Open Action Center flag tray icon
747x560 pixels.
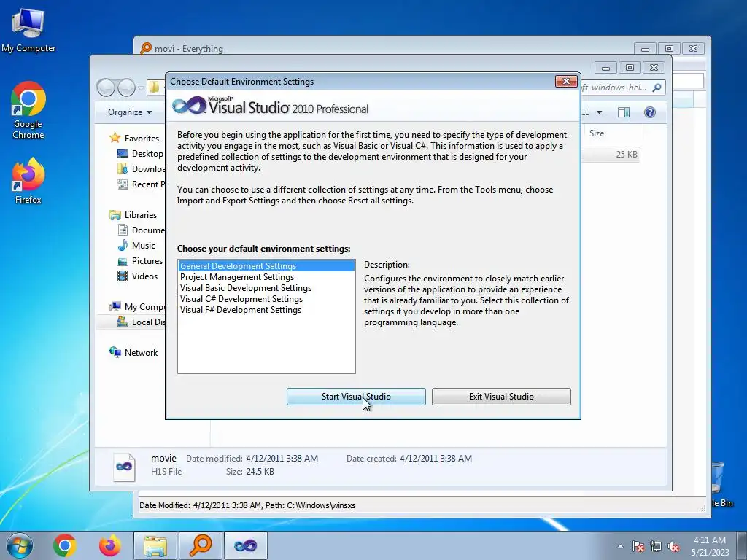[638, 546]
